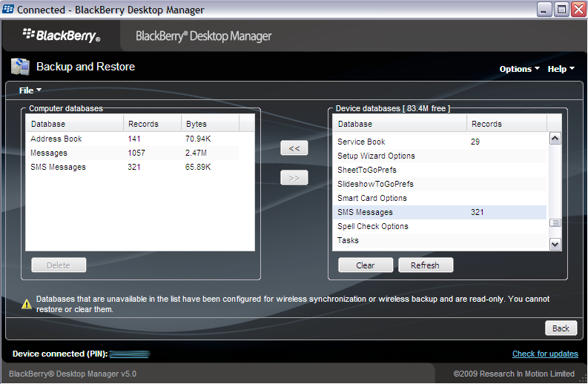Click device list scroll up arrow

click(555, 139)
